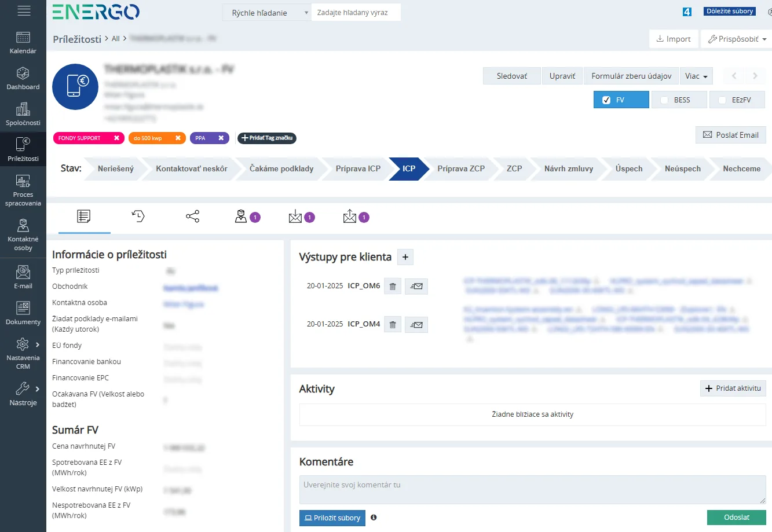Enable the EEzFV checkbox

[x=722, y=100]
